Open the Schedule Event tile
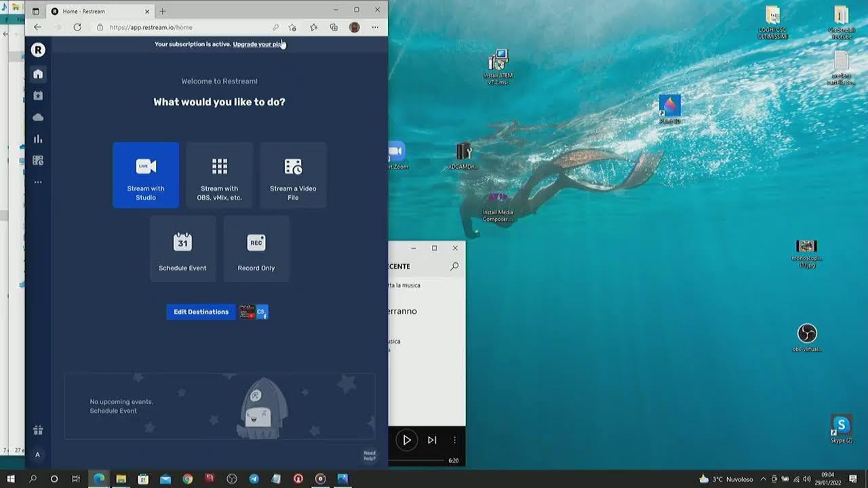This screenshot has height=488, width=868. 182,249
